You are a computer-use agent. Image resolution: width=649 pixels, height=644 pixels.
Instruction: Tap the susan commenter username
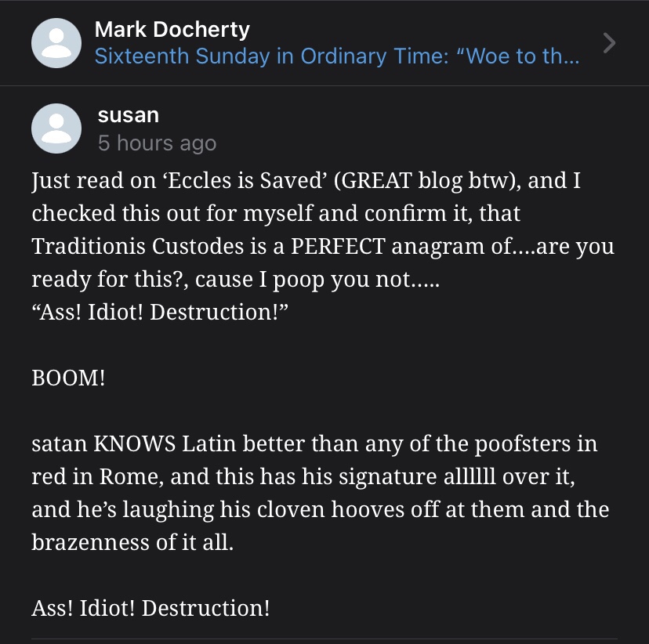pos(129,115)
